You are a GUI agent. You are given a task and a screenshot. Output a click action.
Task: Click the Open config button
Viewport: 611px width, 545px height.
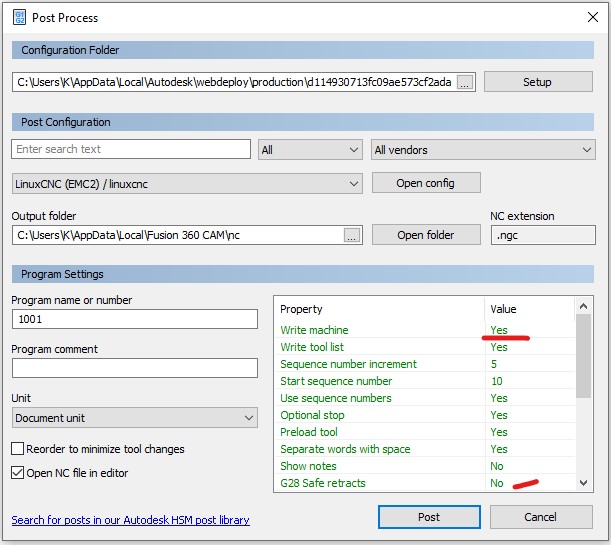pyautogui.click(x=425, y=183)
